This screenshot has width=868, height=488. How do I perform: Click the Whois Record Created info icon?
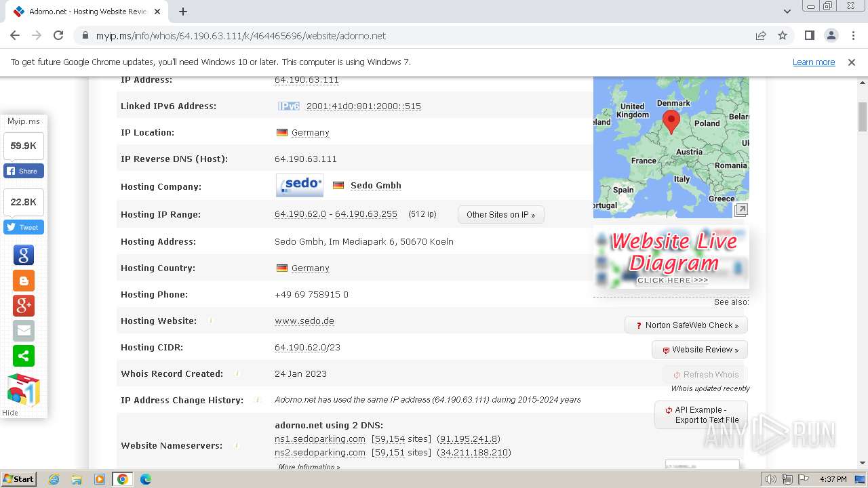pyautogui.click(x=237, y=373)
